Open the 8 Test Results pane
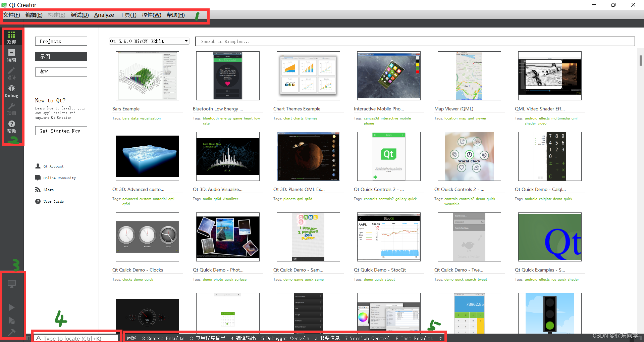The height and width of the screenshot is (342, 644). coord(414,338)
